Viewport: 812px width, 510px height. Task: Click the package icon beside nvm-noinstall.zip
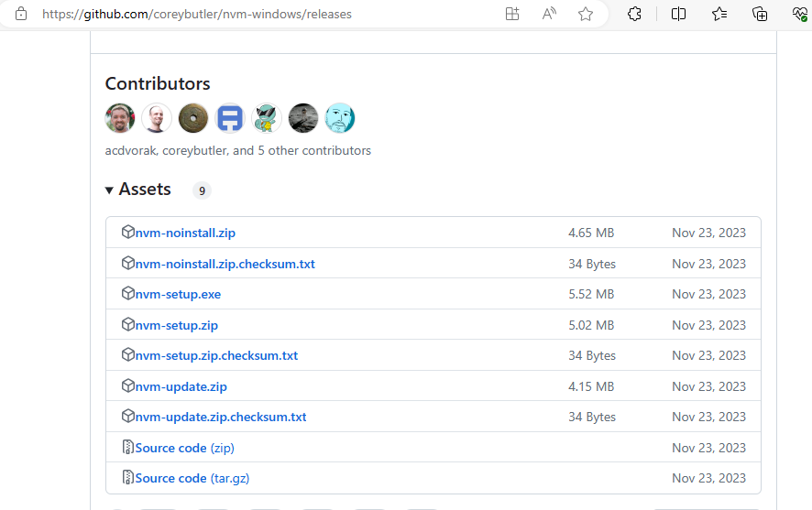[x=128, y=232]
